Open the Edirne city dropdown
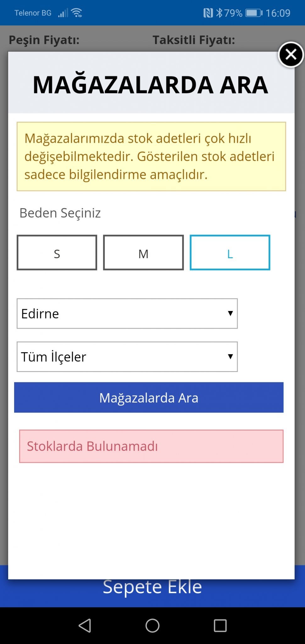This screenshot has width=305, height=644. (127, 314)
